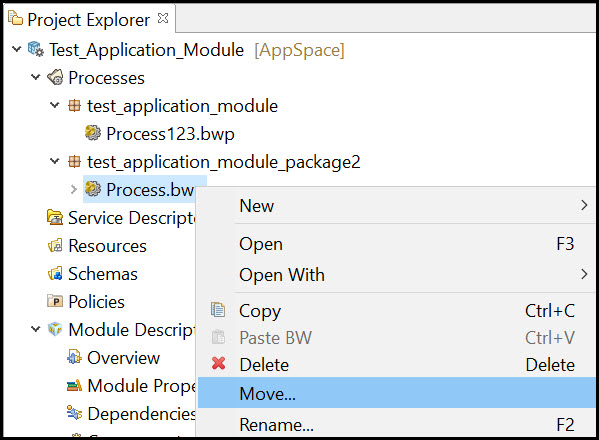Choose Open from context menu
Viewport: 599px width, 440px height.
pyautogui.click(x=397, y=244)
